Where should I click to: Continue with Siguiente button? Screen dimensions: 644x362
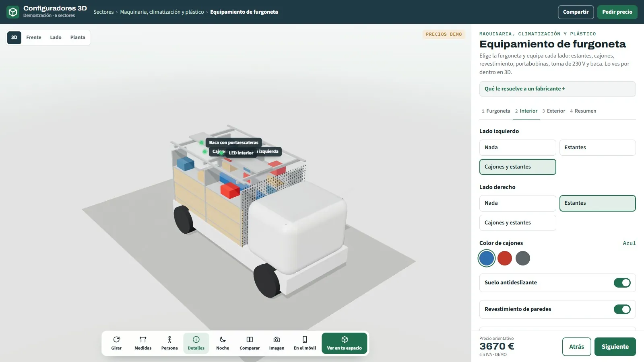tap(615, 347)
